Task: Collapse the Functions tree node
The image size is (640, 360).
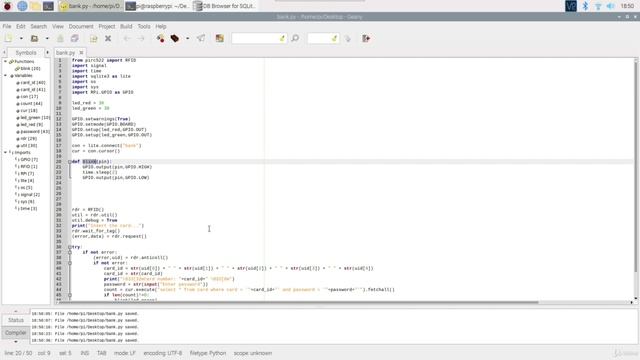Action: 5,61
